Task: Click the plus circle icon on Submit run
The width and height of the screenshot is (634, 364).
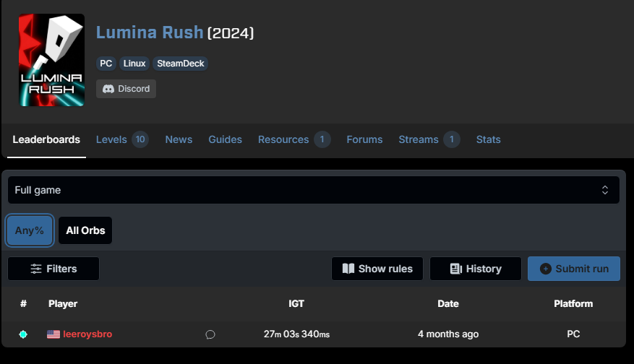Action: point(546,269)
